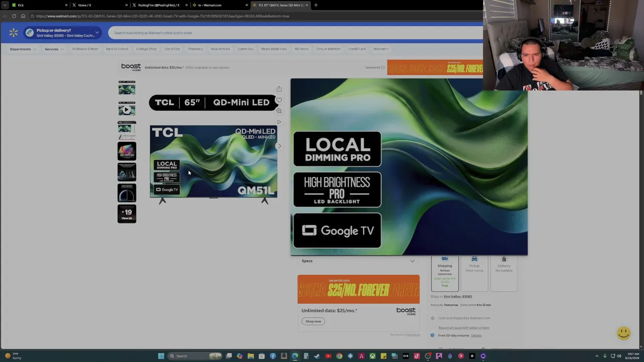This screenshot has height=362, width=644.
Task: Open the Game Day nav link
Action: click(246, 49)
